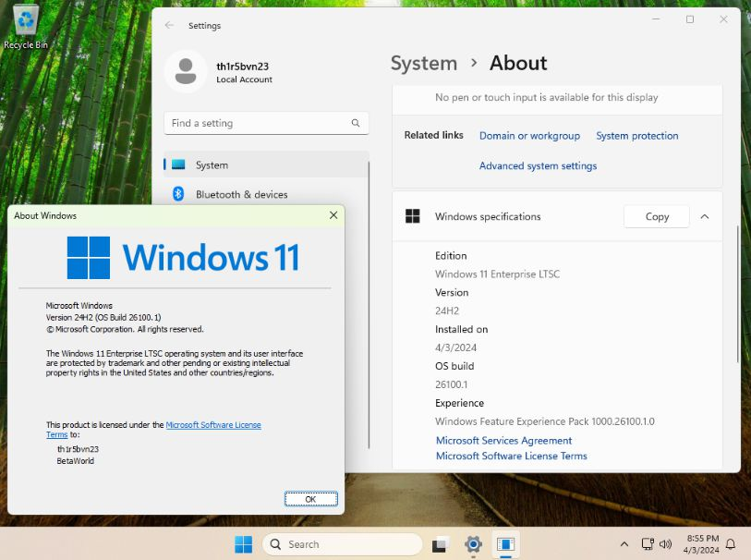This screenshot has height=560, width=751.
Task: Copy the Windows specifications
Action: click(x=657, y=216)
